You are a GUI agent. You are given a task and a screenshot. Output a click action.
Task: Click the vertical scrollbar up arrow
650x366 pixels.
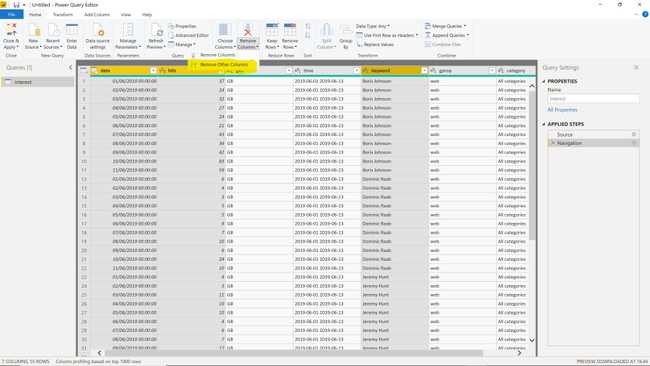(532, 86)
